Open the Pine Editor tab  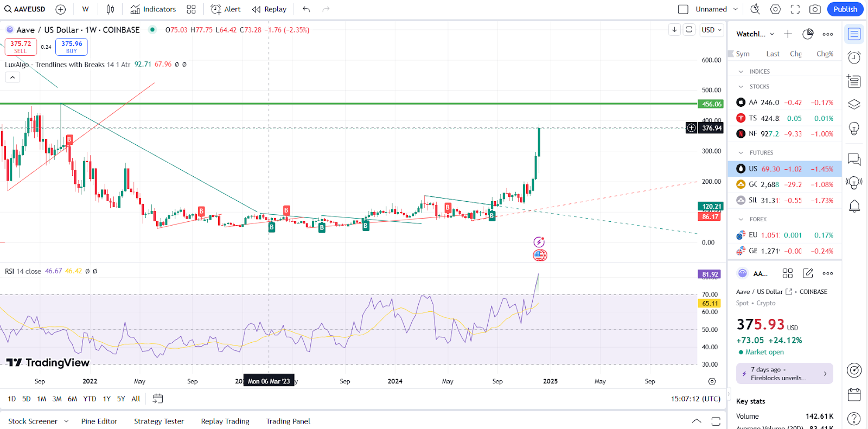tap(99, 421)
